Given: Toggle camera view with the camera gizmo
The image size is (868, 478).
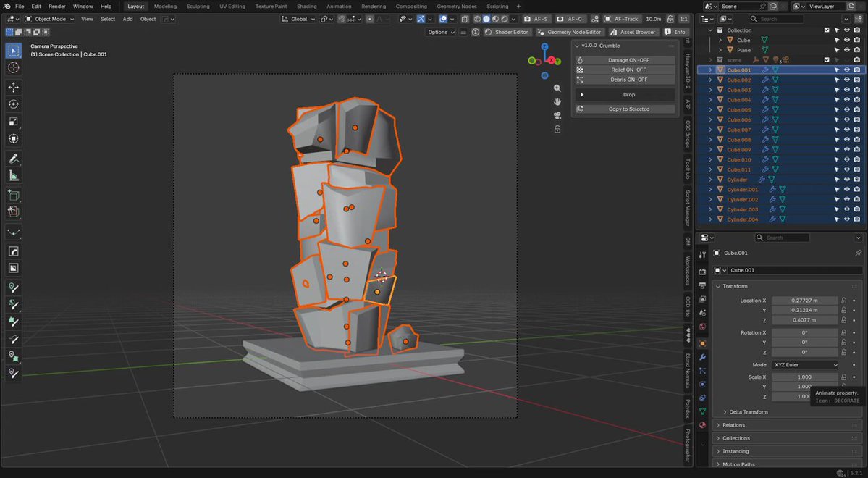Looking at the screenshot, I should pos(557,115).
